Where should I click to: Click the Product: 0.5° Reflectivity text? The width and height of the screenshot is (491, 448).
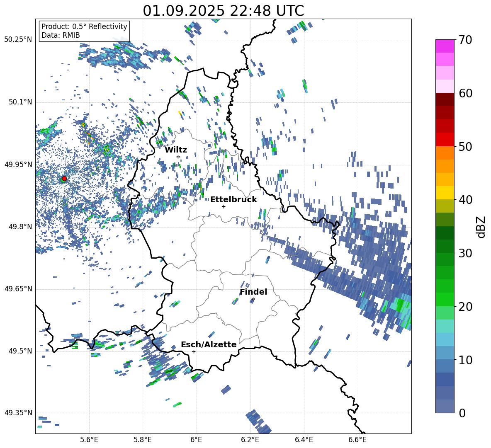click(x=84, y=26)
